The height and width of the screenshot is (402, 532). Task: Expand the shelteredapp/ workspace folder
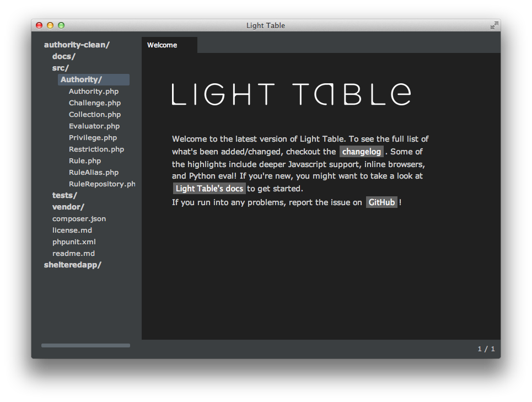coord(72,265)
